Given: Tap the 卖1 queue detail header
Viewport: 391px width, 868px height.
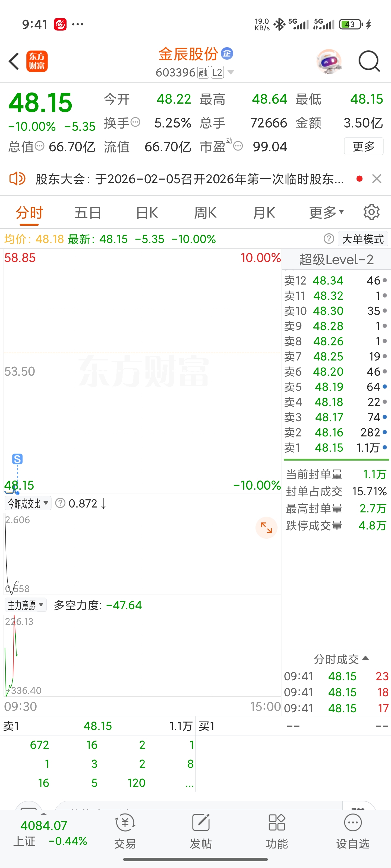Looking at the screenshot, I should (98, 726).
